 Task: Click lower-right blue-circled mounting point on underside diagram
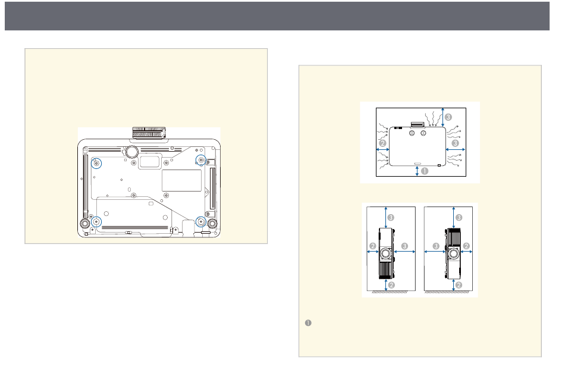pos(200,222)
